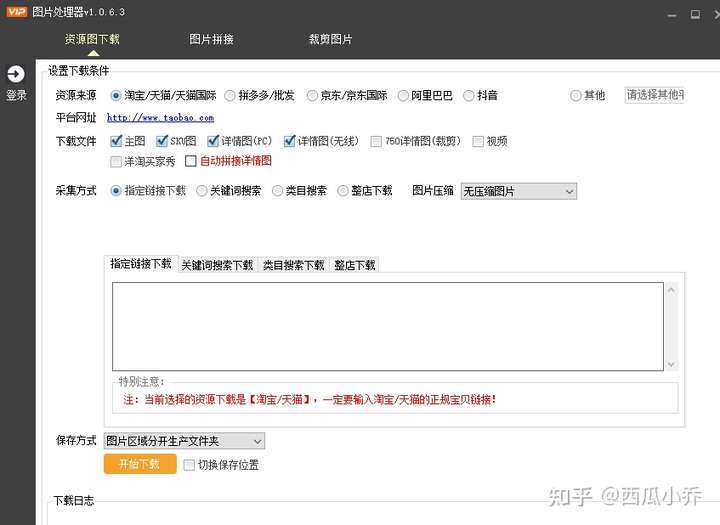Image resolution: width=720 pixels, height=525 pixels.
Task: Click the VIP badge icon in title bar
Action: [x=17, y=11]
